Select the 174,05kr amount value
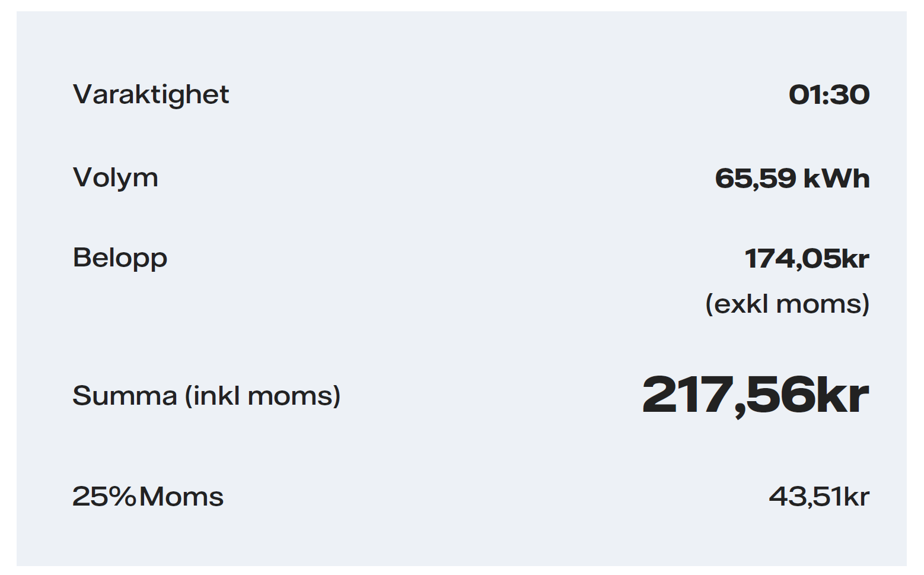 pos(807,259)
